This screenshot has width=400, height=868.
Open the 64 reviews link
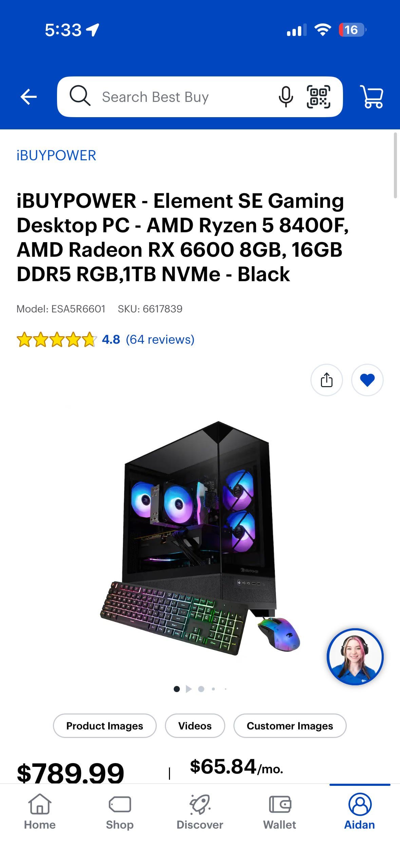pyautogui.click(x=160, y=339)
